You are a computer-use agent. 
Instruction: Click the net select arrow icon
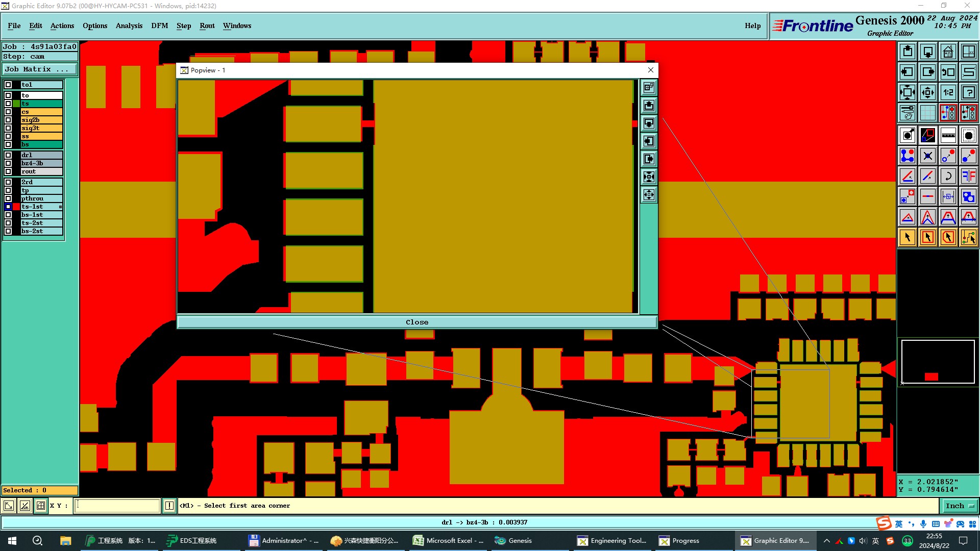tap(968, 237)
